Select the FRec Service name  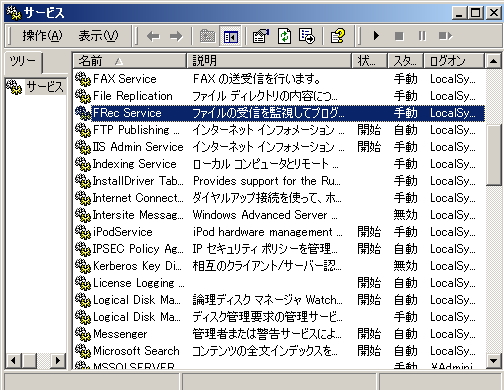(127, 113)
